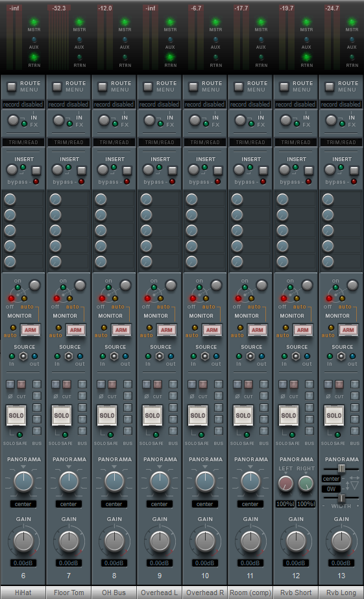The height and width of the screenshot is (599, 364).
Task: Click the MONITOR knob on Rvb Long channel
Action: tap(352, 285)
